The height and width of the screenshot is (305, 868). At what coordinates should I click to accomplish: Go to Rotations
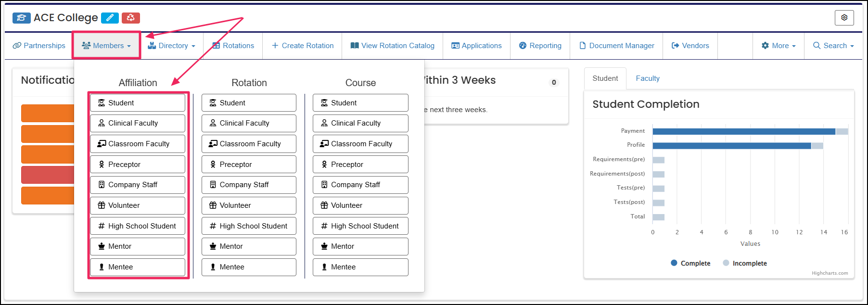(x=233, y=46)
